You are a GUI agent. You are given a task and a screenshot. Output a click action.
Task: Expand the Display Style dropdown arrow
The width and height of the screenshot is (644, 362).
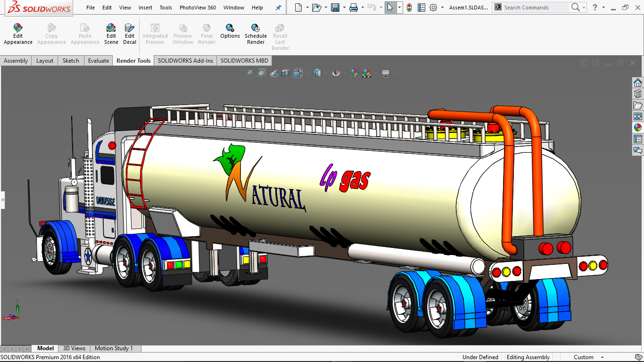tap(325, 73)
